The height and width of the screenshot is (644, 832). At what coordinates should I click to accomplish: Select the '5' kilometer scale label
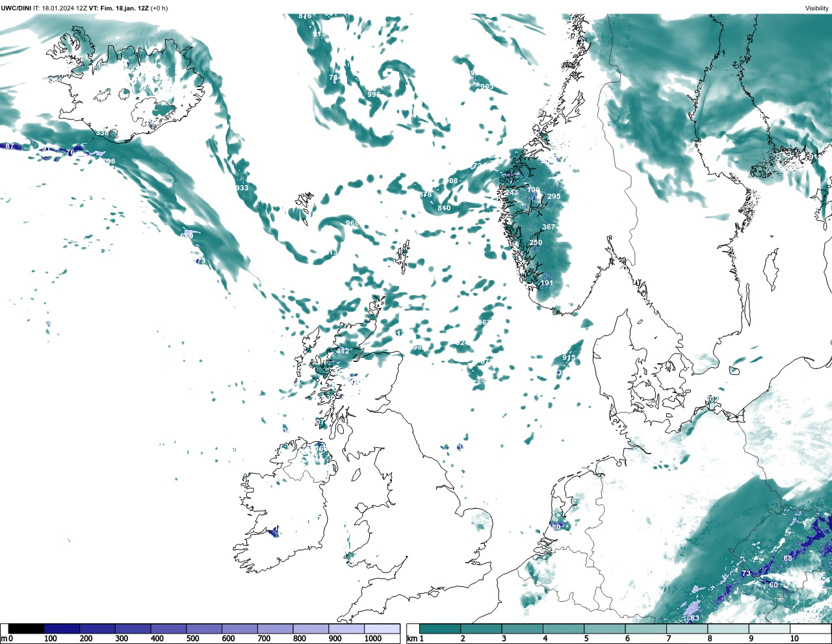click(586, 639)
